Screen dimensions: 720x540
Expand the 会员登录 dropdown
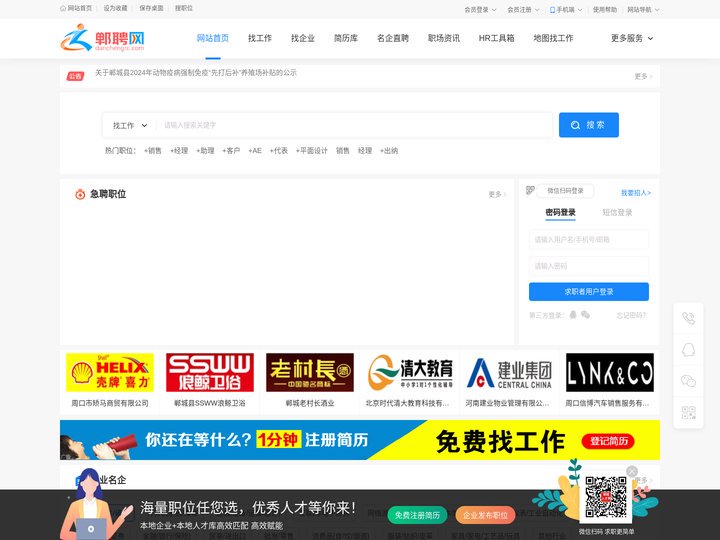480,10
